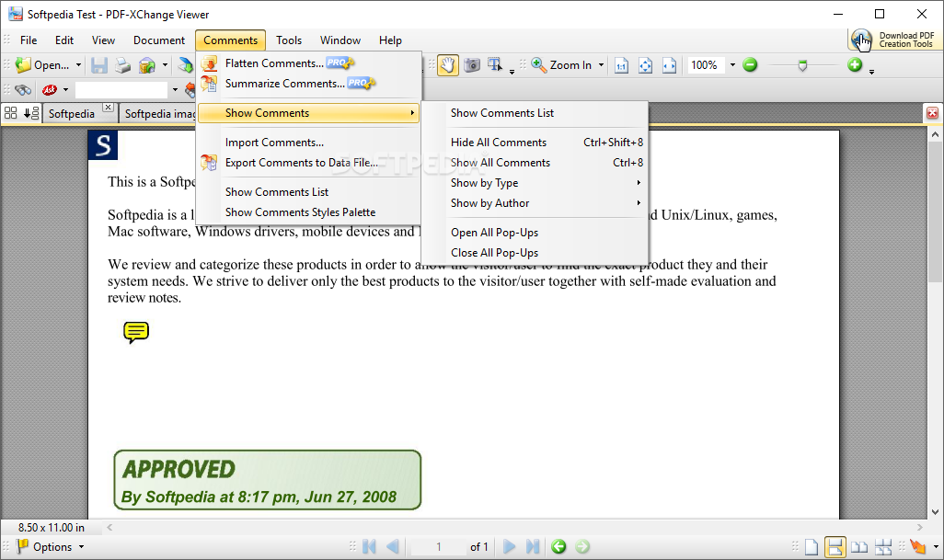Image resolution: width=944 pixels, height=560 pixels.
Task: Open the File menu
Action: (x=29, y=40)
